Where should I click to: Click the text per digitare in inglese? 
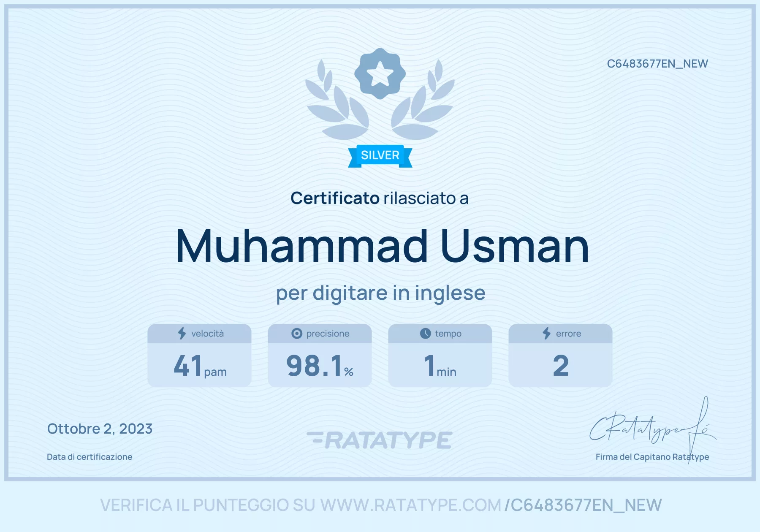(x=381, y=293)
